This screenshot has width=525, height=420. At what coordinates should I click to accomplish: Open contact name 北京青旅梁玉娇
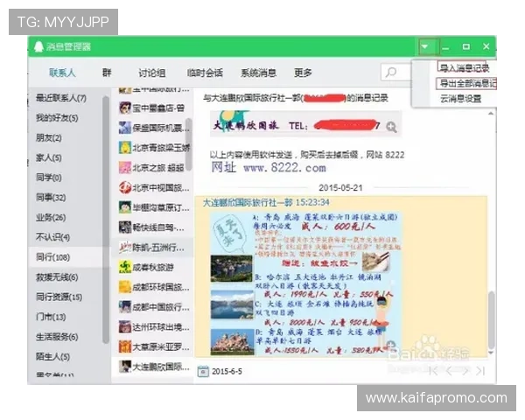161,148
